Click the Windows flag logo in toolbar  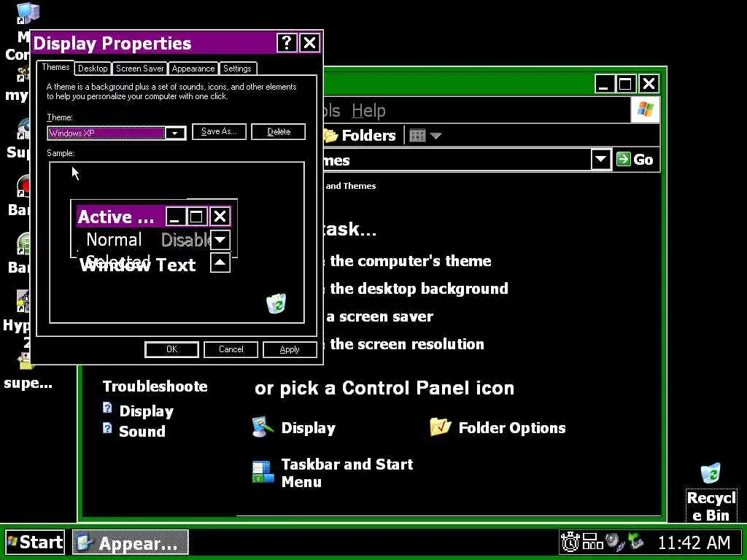[x=645, y=109]
